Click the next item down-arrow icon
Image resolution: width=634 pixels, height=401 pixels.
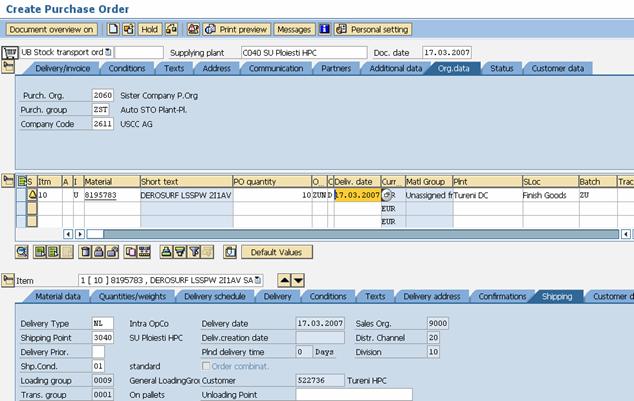[298, 280]
